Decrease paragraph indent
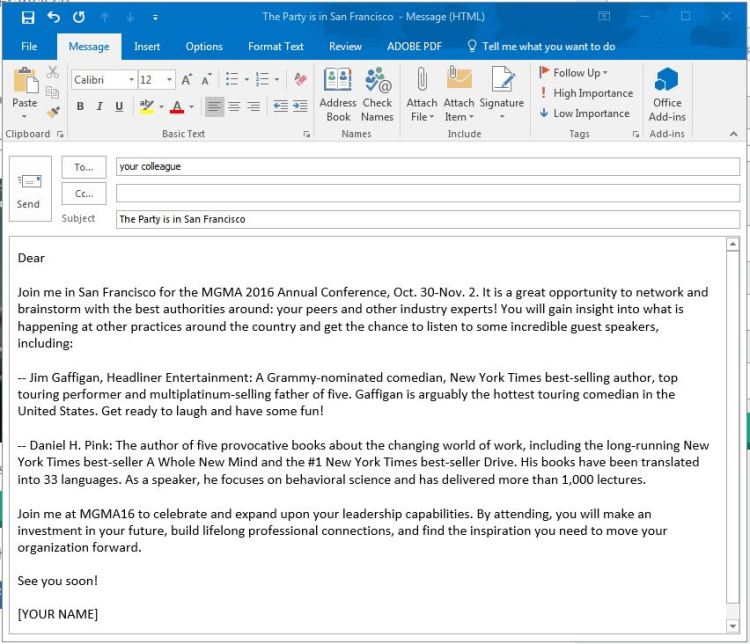The image size is (750, 644). [280, 106]
